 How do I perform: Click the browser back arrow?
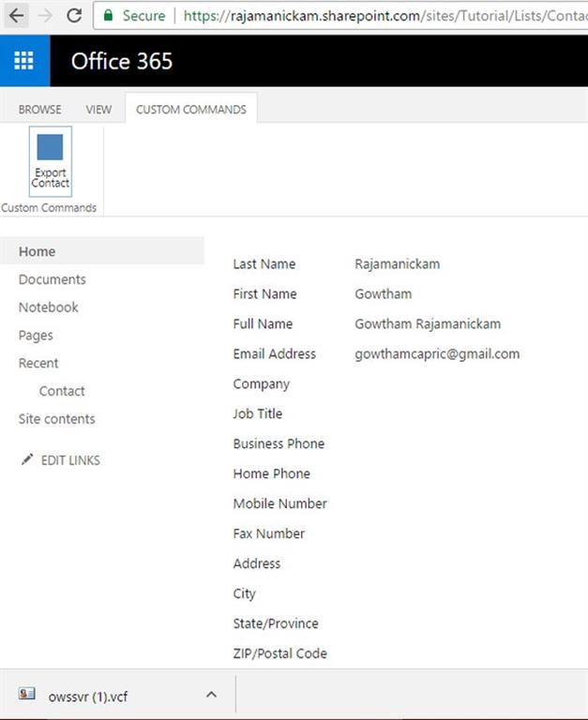click(x=16, y=16)
